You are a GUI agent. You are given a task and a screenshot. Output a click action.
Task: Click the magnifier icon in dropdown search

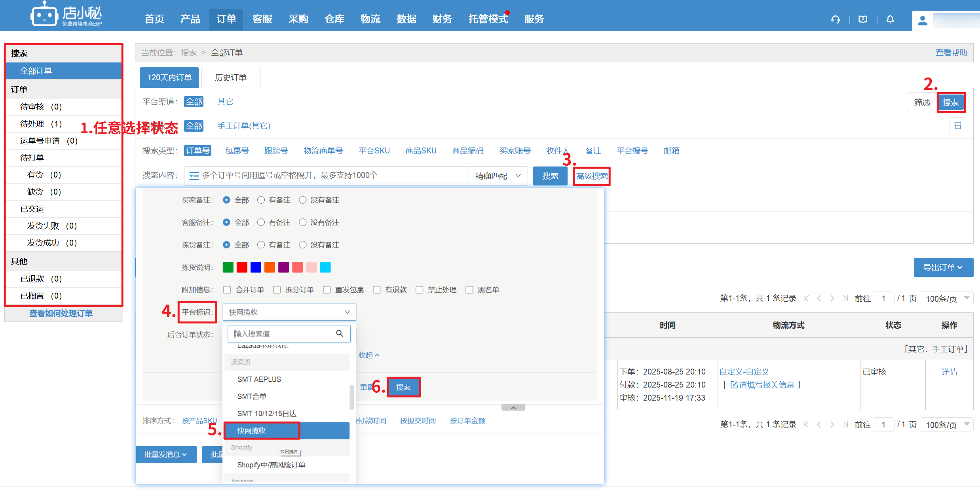coord(340,333)
